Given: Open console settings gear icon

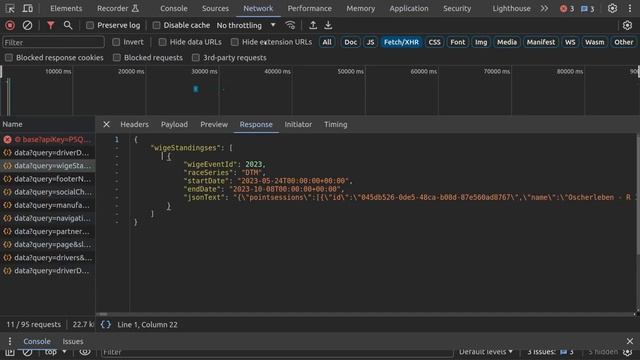Looking at the screenshot, I should (628, 352).
